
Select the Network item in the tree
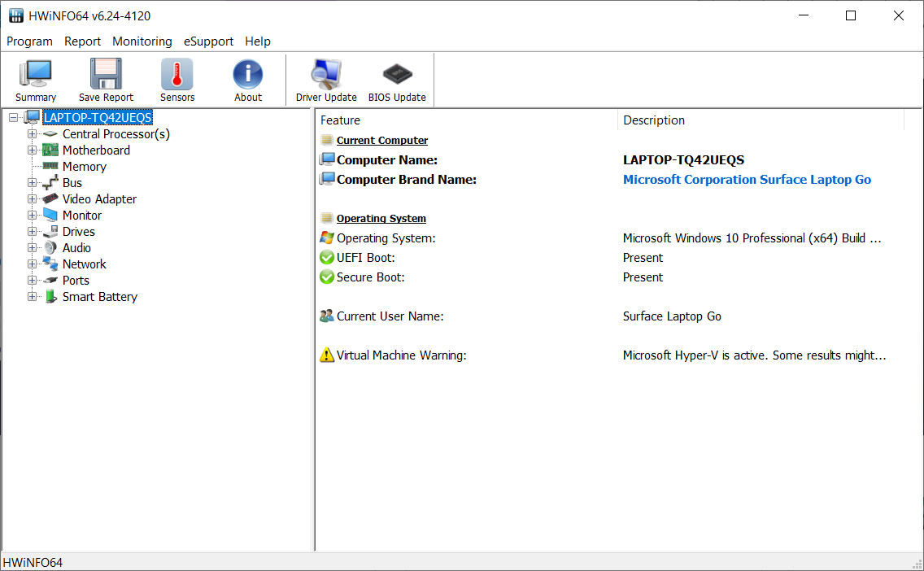pyautogui.click(x=84, y=264)
